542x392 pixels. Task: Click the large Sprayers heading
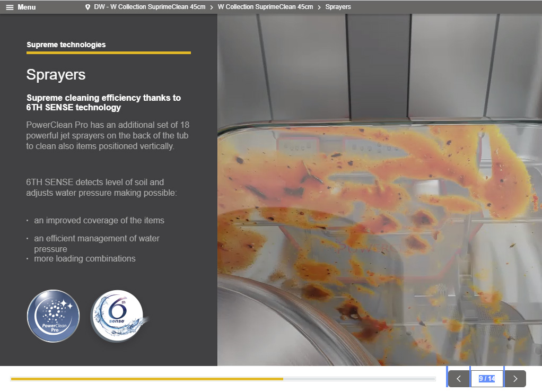(56, 75)
